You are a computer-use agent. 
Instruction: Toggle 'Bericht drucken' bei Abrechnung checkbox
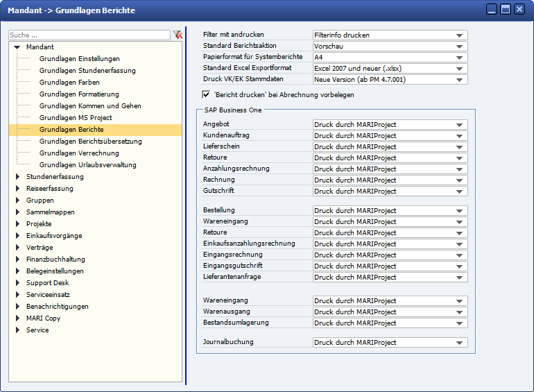coord(206,94)
